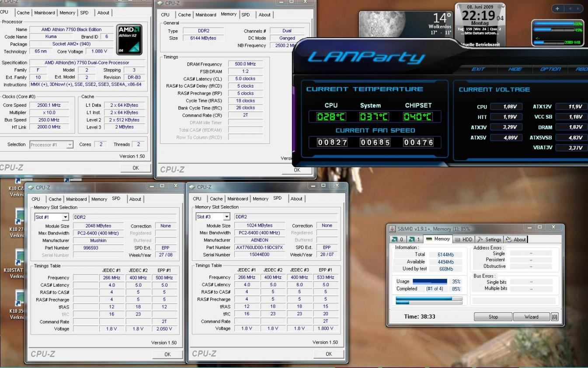Click the EPP #1 500 MHz frequency cell
The width and height of the screenshot is (588, 368).
tap(164, 278)
